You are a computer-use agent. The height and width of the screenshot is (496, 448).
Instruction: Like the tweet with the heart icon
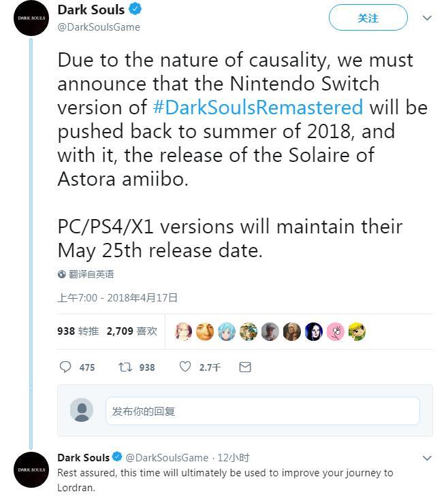click(x=185, y=367)
